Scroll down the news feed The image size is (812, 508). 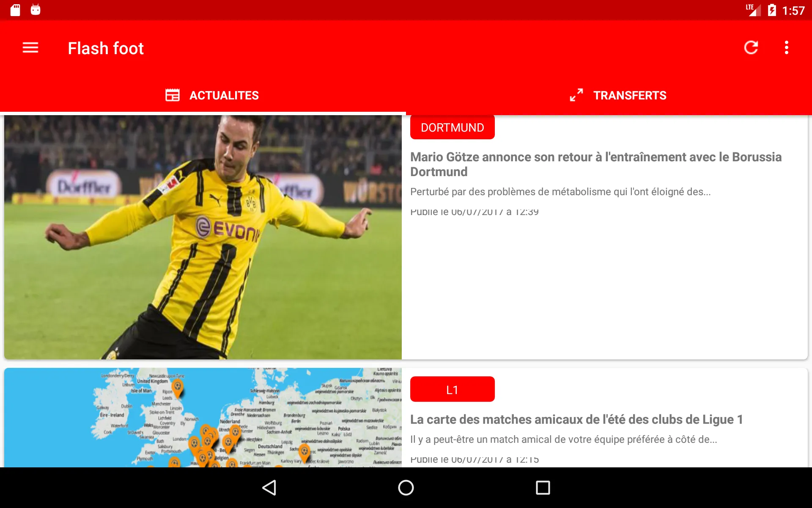[406, 293]
